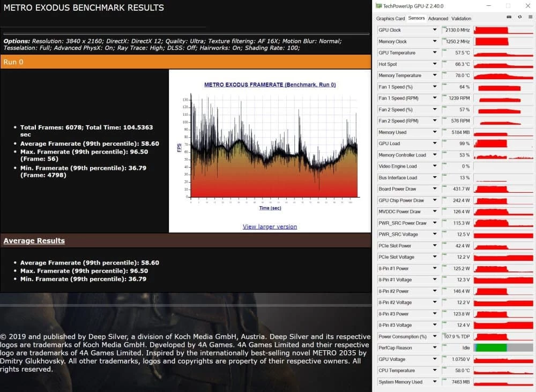Open the PerfCap Reason dropdown
The image size is (536, 392).
pos(435,348)
